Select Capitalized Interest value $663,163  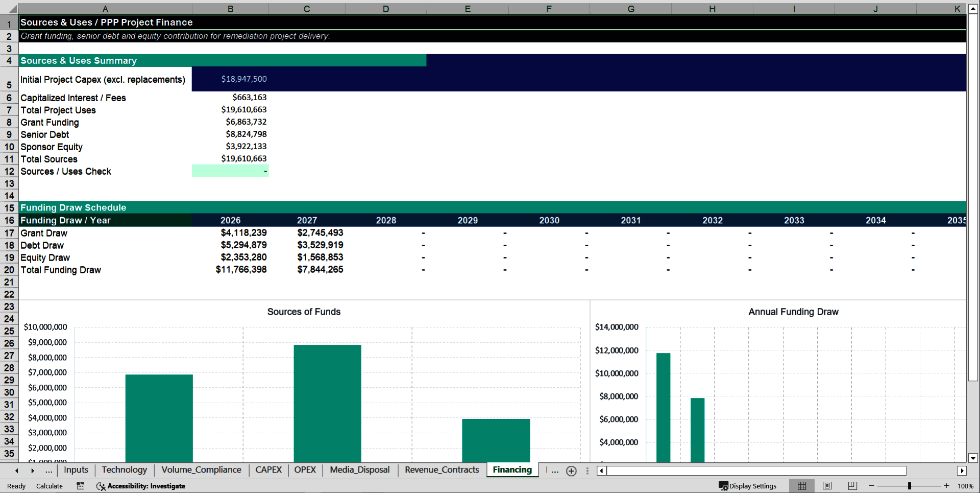(230, 98)
